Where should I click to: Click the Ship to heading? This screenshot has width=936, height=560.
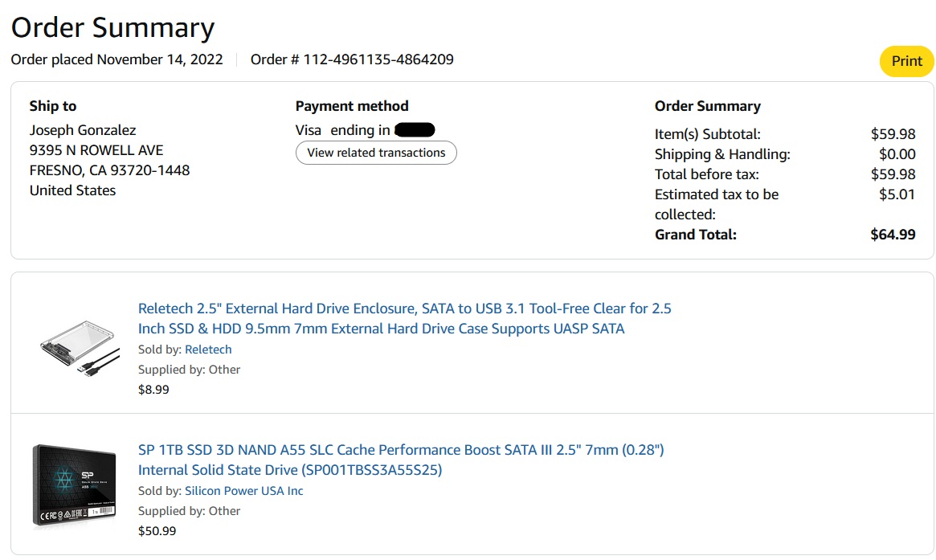[53, 106]
